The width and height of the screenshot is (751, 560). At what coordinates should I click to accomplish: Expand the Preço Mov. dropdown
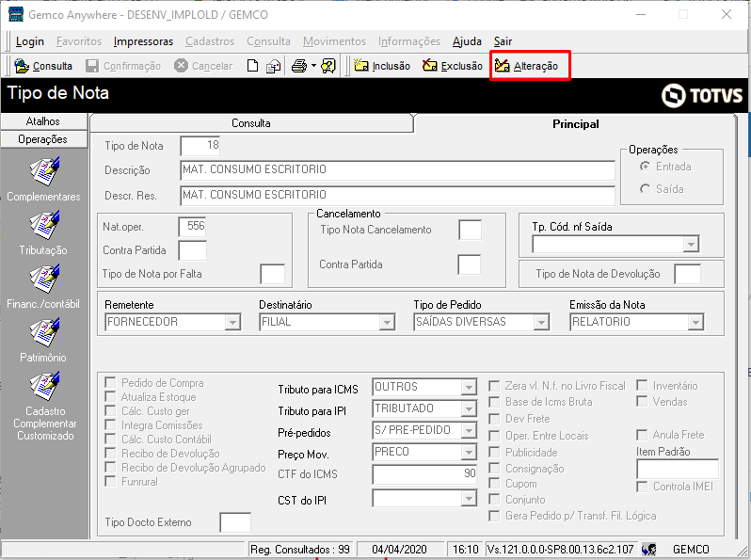(469, 452)
